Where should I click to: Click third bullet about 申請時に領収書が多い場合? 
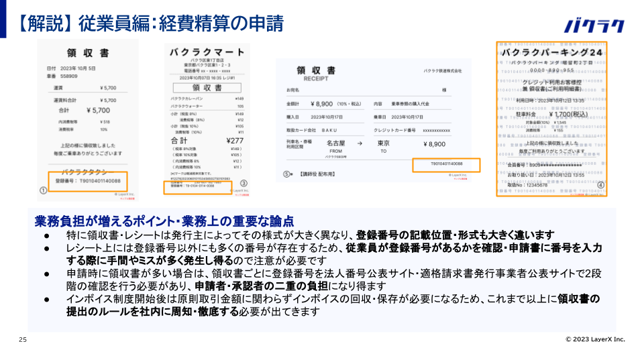point(334,280)
